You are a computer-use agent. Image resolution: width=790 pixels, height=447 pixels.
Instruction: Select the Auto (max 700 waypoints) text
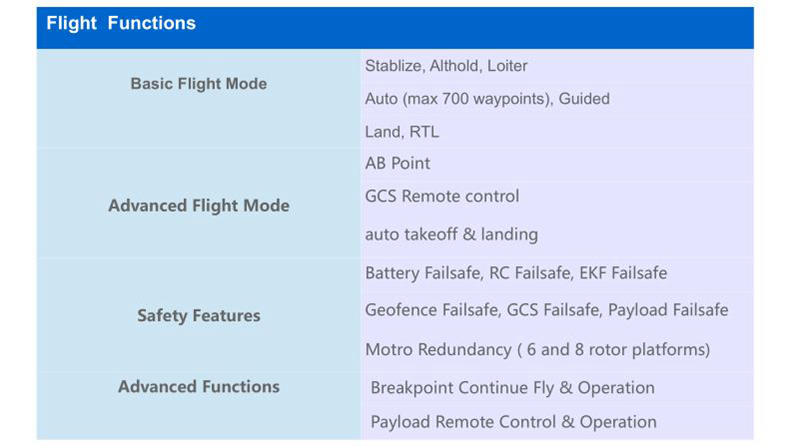coord(457,99)
